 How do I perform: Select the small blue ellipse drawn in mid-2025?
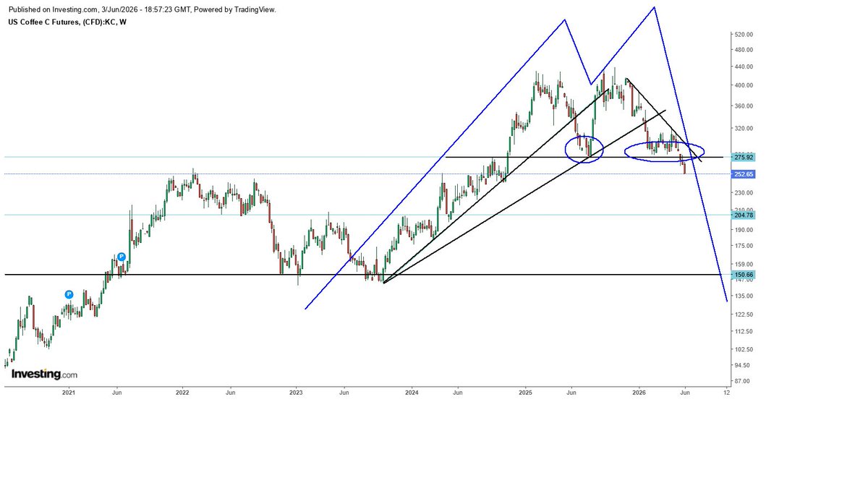[584, 149]
